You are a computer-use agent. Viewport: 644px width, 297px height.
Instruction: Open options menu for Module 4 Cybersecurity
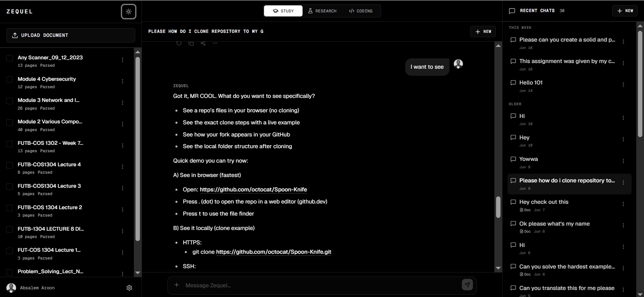pyautogui.click(x=122, y=81)
